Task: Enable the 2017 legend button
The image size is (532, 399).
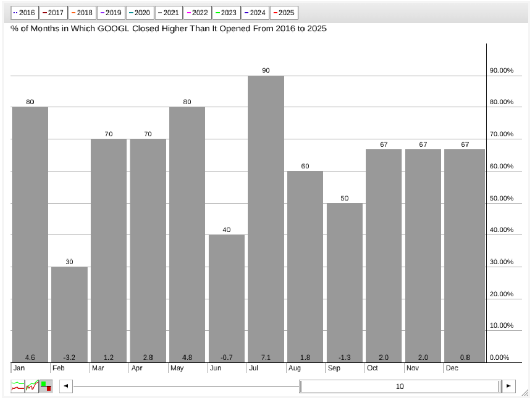Action: tap(52, 13)
